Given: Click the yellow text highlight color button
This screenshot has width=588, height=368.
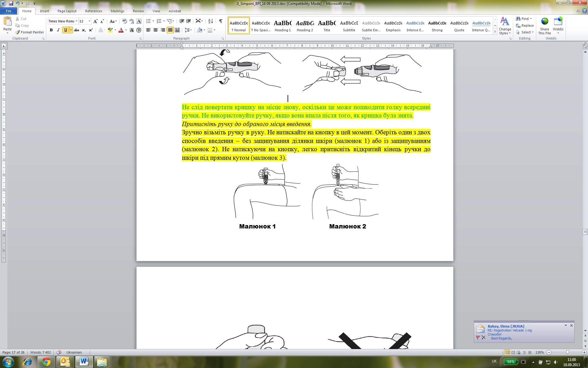Looking at the screenshot, I should (x=110, y=30).
